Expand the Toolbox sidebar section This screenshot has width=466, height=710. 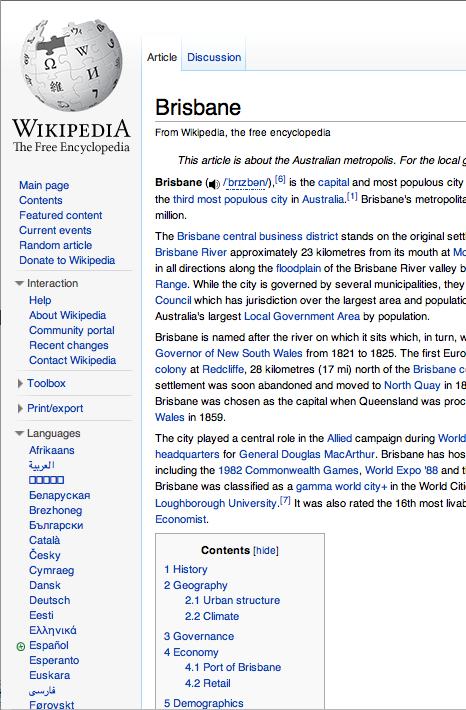click(x=20, y=384)
